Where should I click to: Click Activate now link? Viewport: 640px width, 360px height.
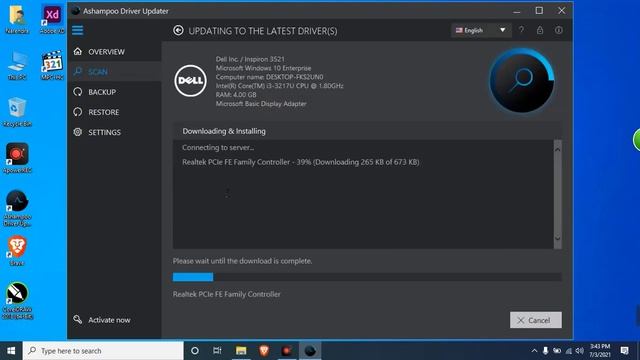pyautogui.click(x=109, y=320)
